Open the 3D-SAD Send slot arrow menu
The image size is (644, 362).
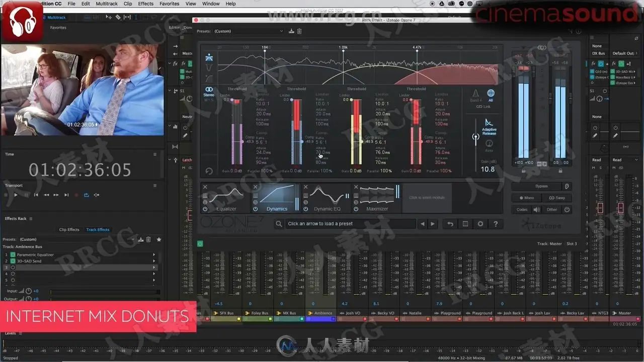(154, 261)
